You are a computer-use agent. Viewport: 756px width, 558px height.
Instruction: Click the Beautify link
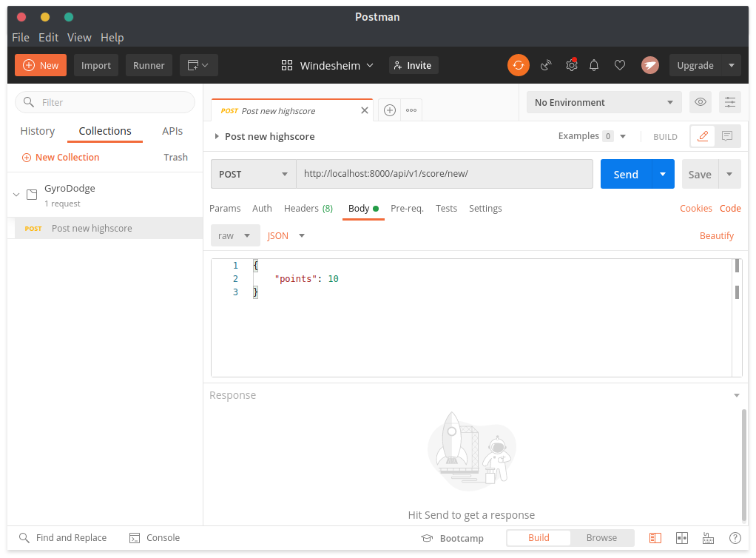[x=717, y=235]
